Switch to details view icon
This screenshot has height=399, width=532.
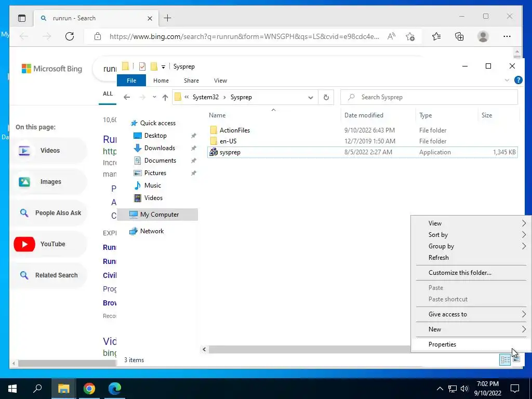click(x=505, y=360)
